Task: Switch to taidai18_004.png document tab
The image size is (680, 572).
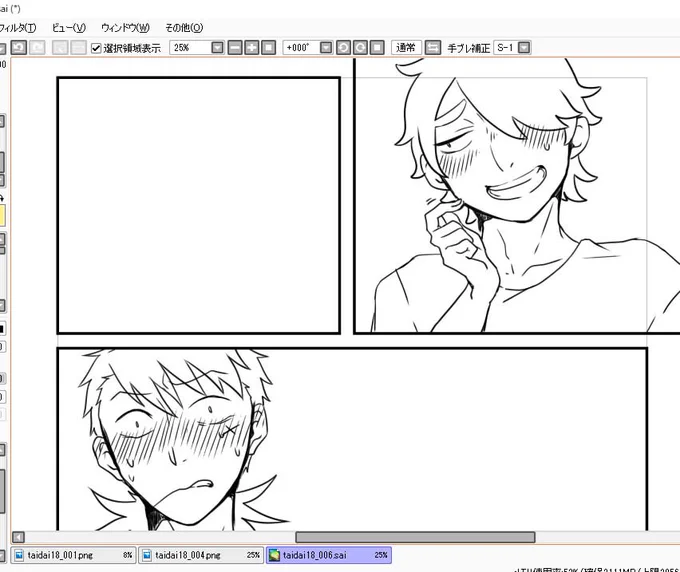Action: (x=201, y=555)
